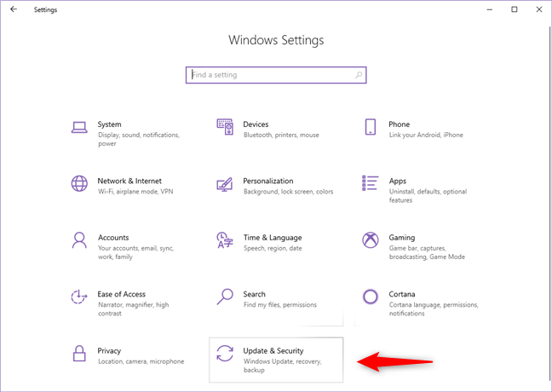552x392 pixels.
Task: Maximize the Settings window
Action: tap(514, 9)
